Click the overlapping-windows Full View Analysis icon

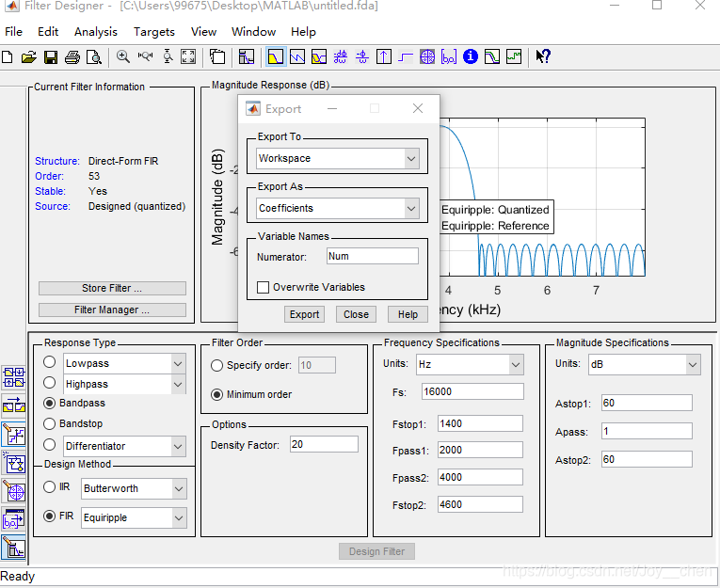[217, 56]
